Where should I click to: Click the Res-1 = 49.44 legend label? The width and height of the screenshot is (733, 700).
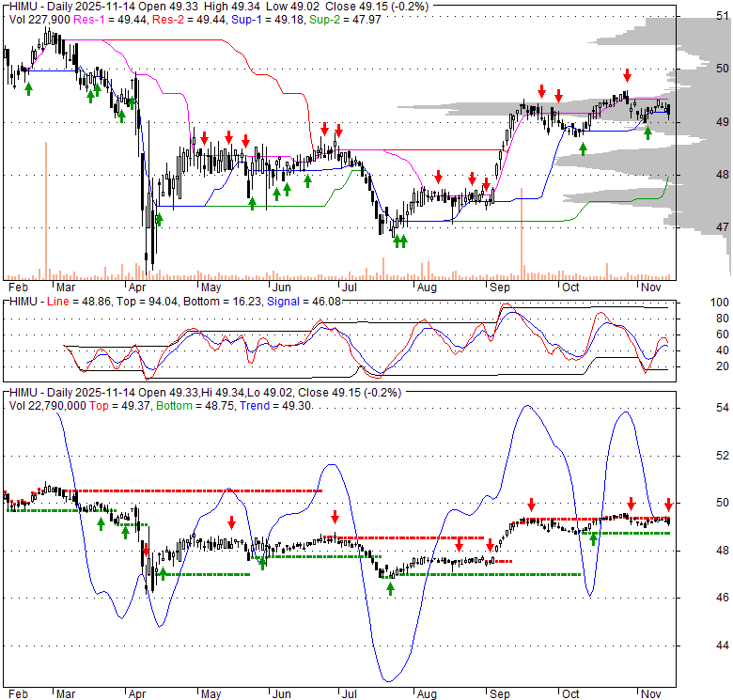pos(109,20)
